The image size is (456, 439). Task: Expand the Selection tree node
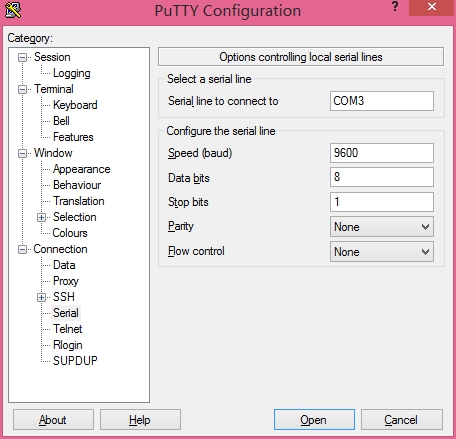click(x=41, y=217)
